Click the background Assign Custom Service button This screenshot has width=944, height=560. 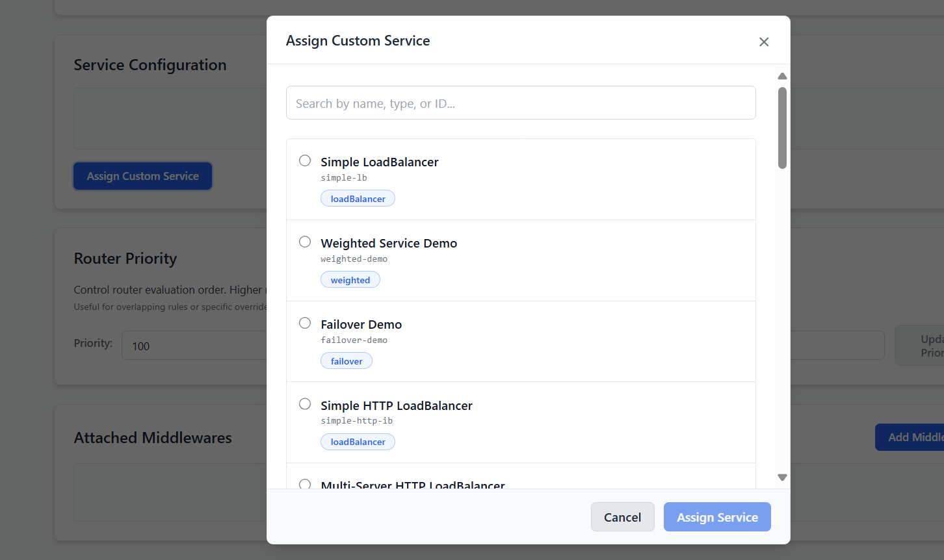[143, 176]
